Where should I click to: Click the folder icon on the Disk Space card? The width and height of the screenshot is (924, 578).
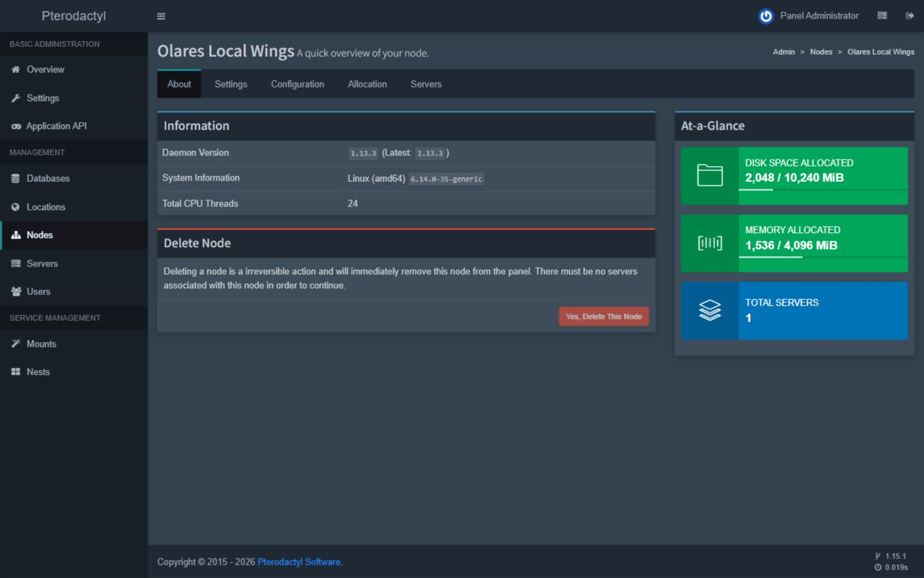pos(710,175)
